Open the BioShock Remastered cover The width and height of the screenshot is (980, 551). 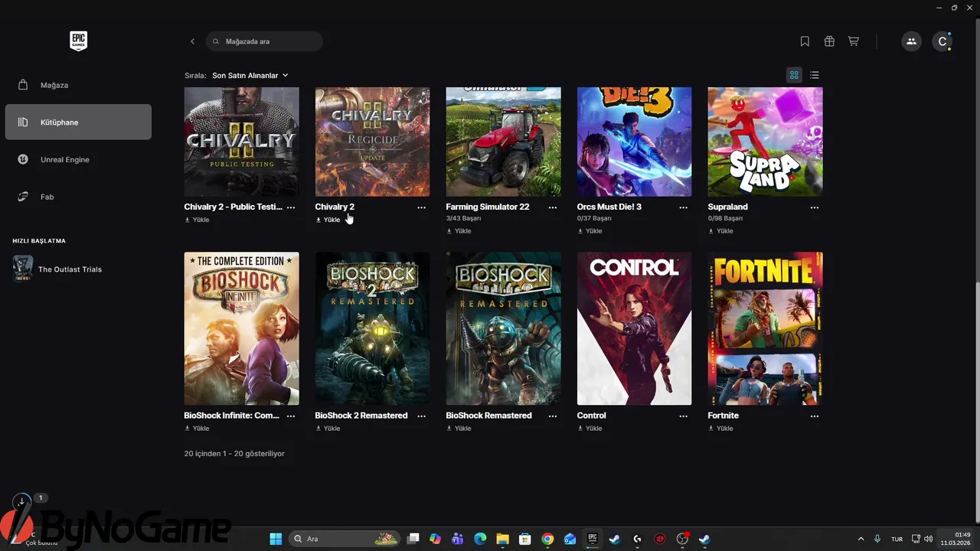[504, 328]
